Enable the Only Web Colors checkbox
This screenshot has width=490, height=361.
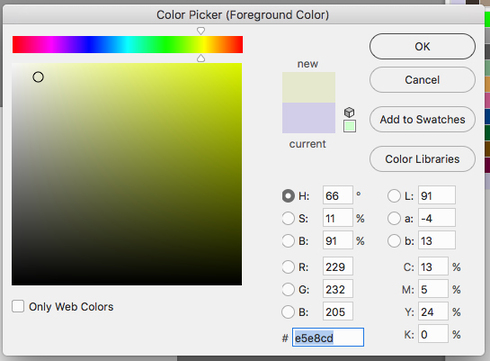coord(18,306)
